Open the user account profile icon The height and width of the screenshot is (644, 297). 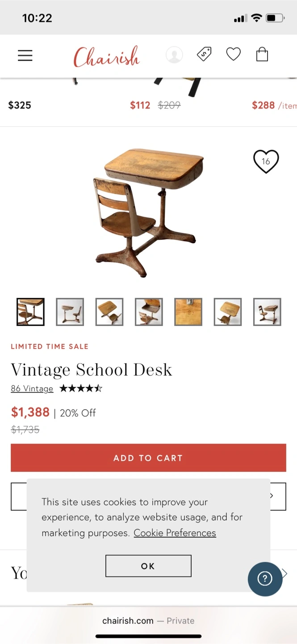pos(174,55)
